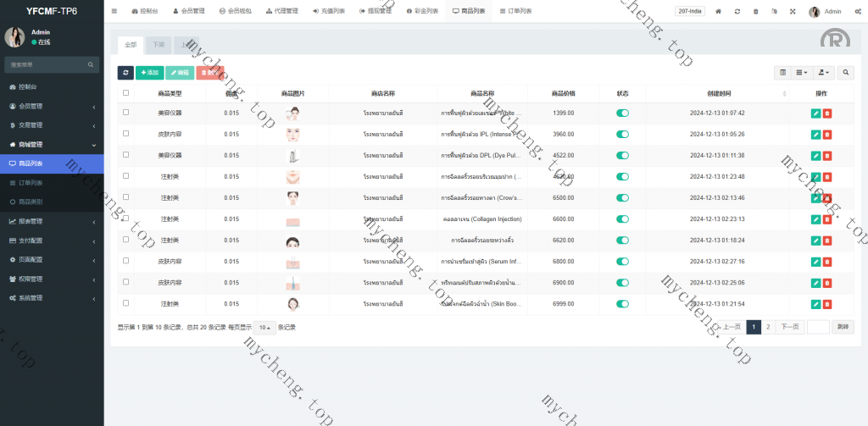
Task: Check the select-all checkbox in table header
Action: point(126,93)
